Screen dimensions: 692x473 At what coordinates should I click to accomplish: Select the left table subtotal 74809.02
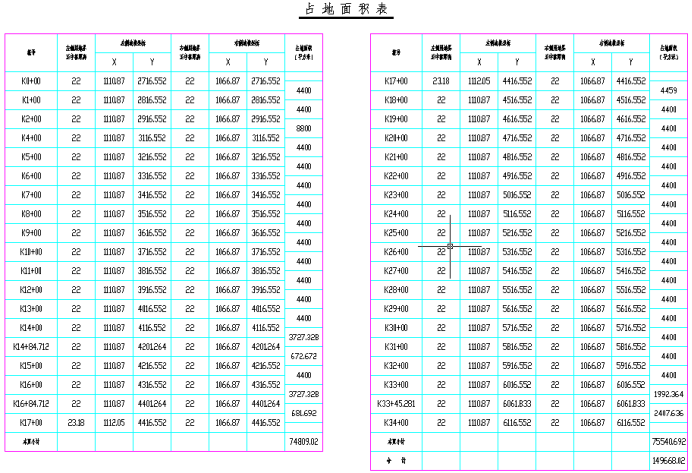tap(304, 442)
